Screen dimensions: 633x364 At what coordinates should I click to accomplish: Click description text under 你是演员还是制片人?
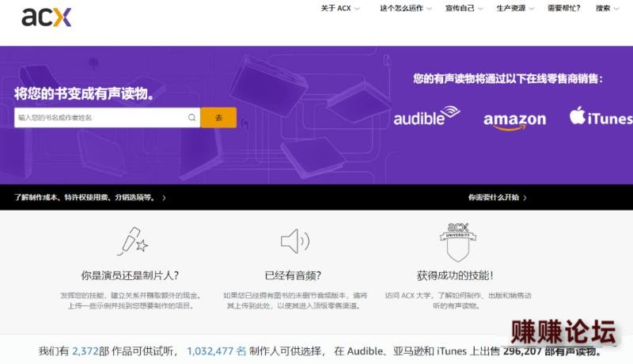pyautogui.click(x=131, y=301)
